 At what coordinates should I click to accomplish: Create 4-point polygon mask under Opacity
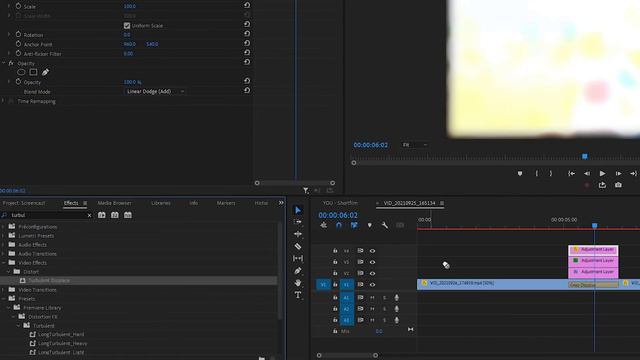coord(33,72)
